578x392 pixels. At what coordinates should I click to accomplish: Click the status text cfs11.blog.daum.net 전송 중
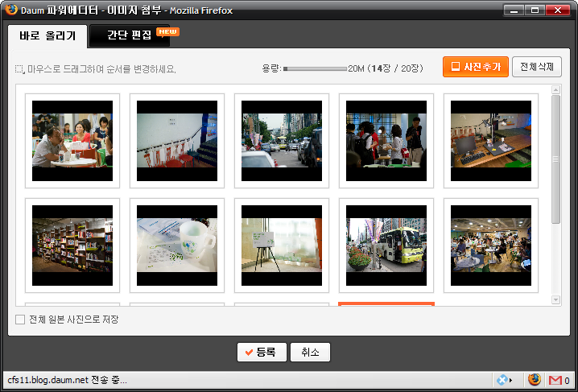[x=67, y=380]
